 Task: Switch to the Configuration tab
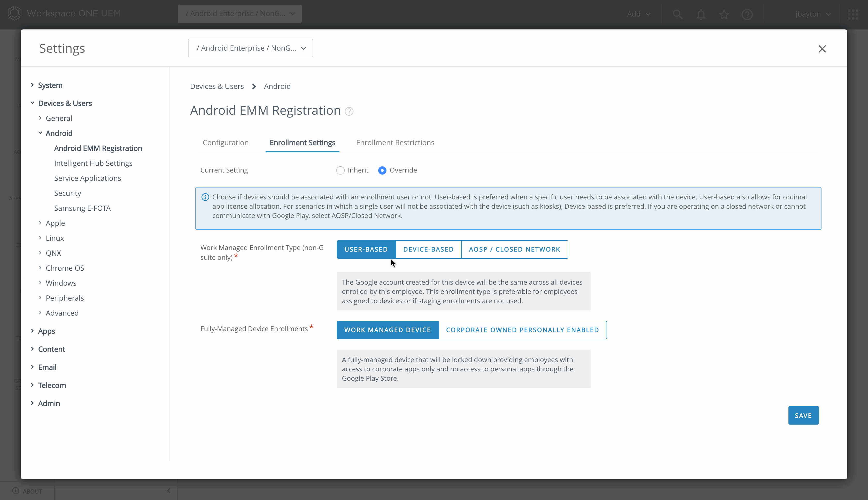click(225, 143)
